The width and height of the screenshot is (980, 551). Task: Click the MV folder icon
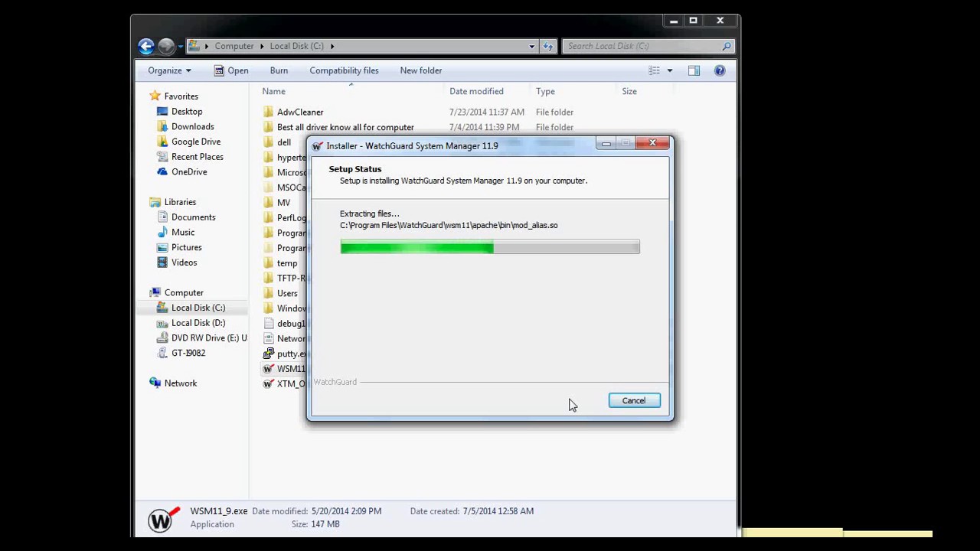pyautogui.click(x=268, y=203)
